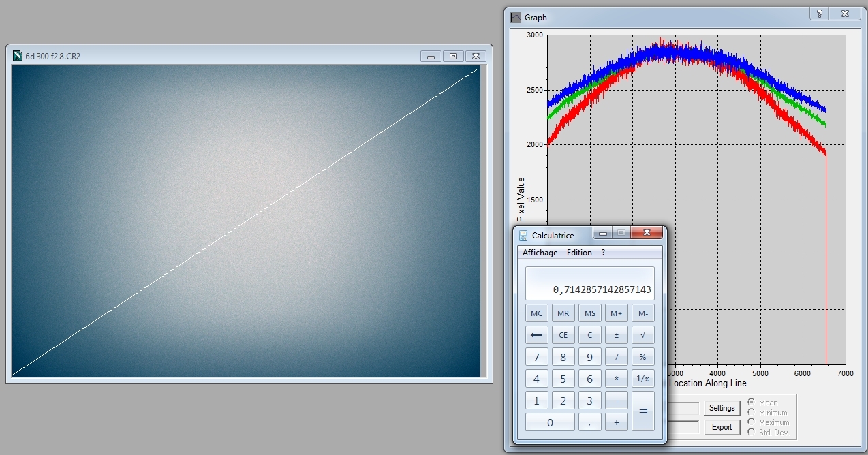Click the division key
This screenshot has width=868, height=455.
[617, 357]
